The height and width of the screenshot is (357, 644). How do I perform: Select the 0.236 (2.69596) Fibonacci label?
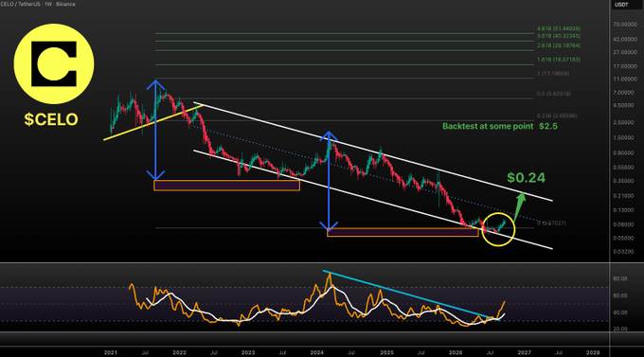click(x=557, y=116)
